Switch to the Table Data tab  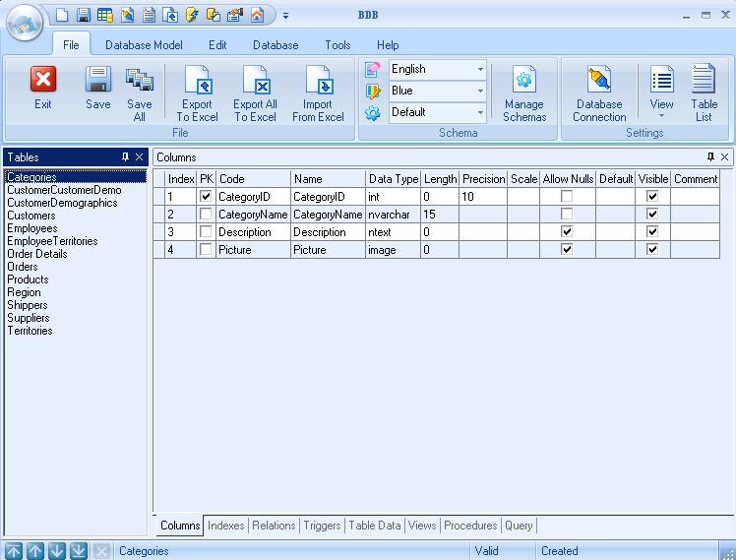click(375, 526)
